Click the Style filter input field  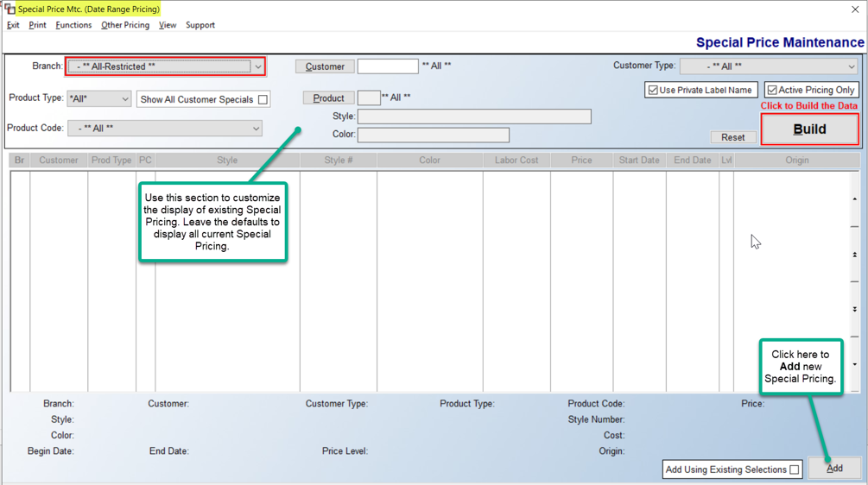coord(474,117)
